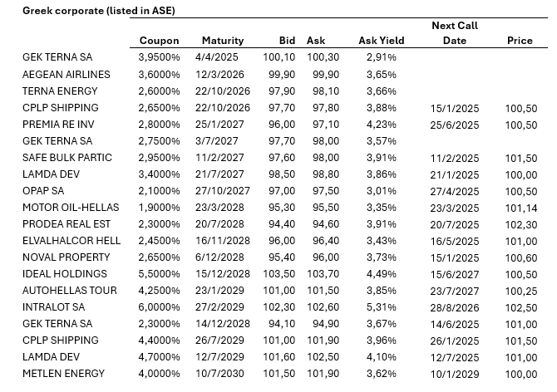This screenshot has width=557, height=392.
Task: Select the Greek corporate table title
Action: pos(98,11)
